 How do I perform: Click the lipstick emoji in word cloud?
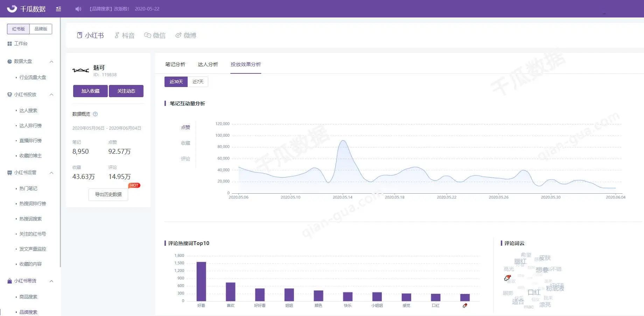(x=507, y=278)
